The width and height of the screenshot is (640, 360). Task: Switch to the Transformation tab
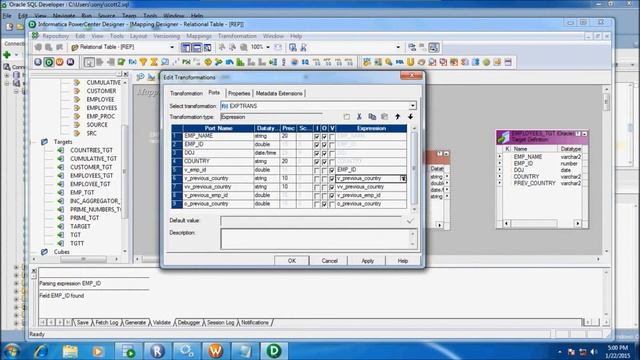pyautogui.click(x=186, y=93)
